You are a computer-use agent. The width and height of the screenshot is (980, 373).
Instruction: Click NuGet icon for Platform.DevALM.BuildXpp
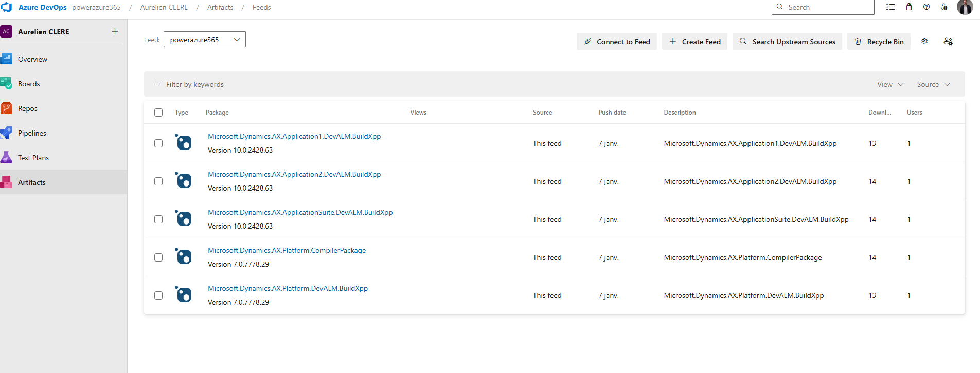coord(183,294)
